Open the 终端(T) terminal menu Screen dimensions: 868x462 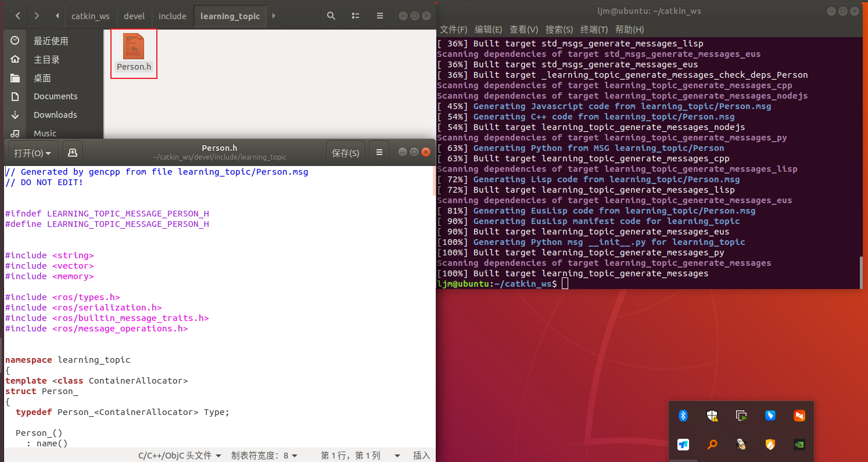click(594, 29)
